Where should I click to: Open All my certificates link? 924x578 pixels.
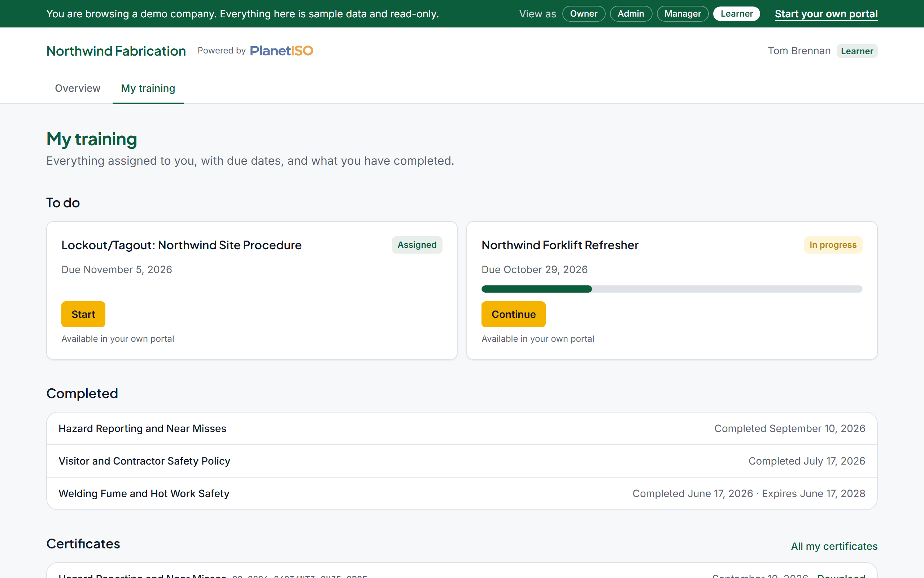point(834,546)
